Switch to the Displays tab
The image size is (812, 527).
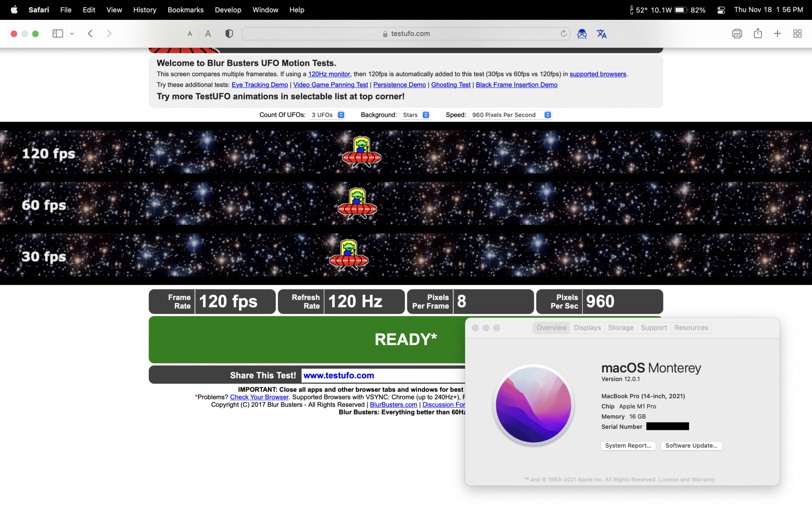coord(587,328)
